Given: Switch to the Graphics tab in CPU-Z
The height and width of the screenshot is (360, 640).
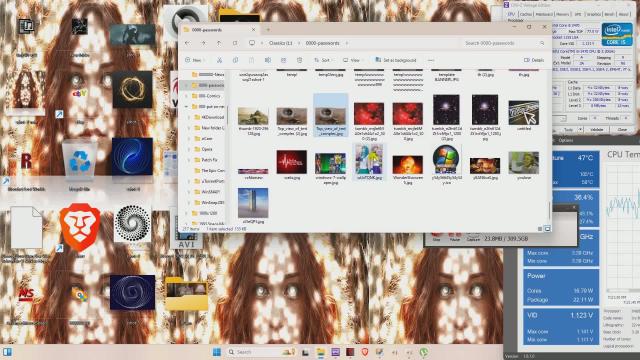Looking at the screenshot, I should point(593,14).
